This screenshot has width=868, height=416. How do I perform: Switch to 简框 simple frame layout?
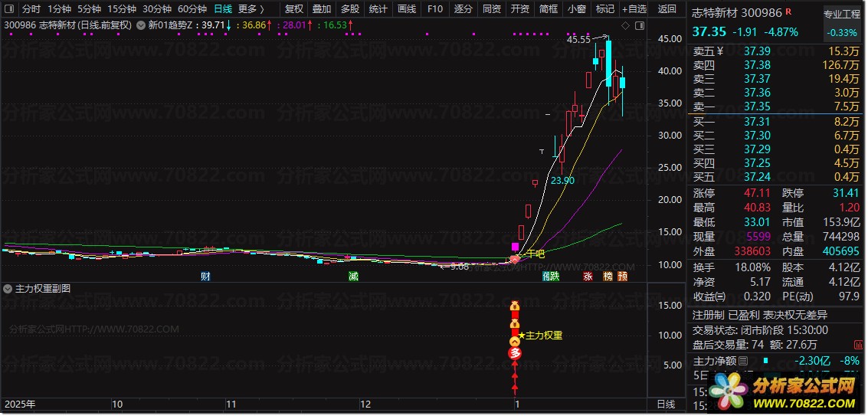click(548, 9)
